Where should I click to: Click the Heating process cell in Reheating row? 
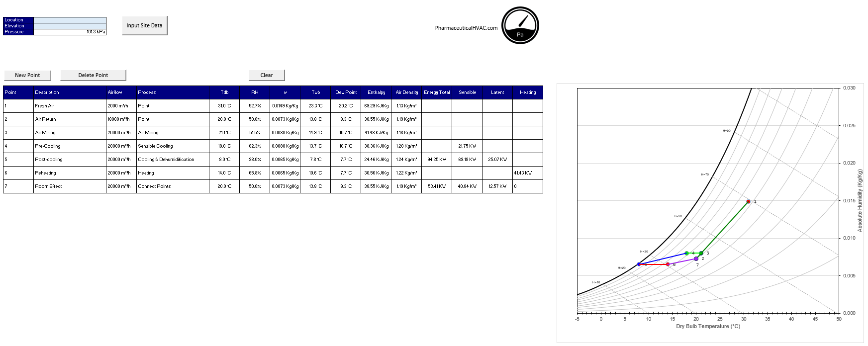click(x=173, y=173)
